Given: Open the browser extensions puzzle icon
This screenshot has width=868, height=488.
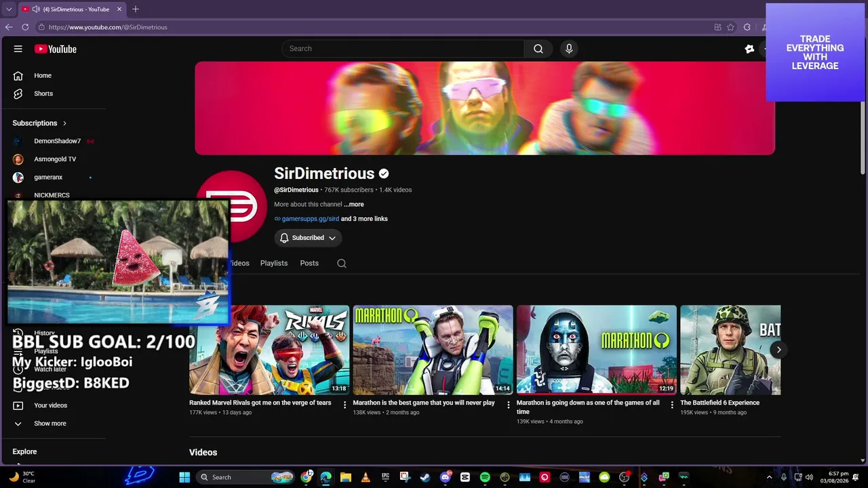Looking at the screenshot, I should tap(747, 27).
